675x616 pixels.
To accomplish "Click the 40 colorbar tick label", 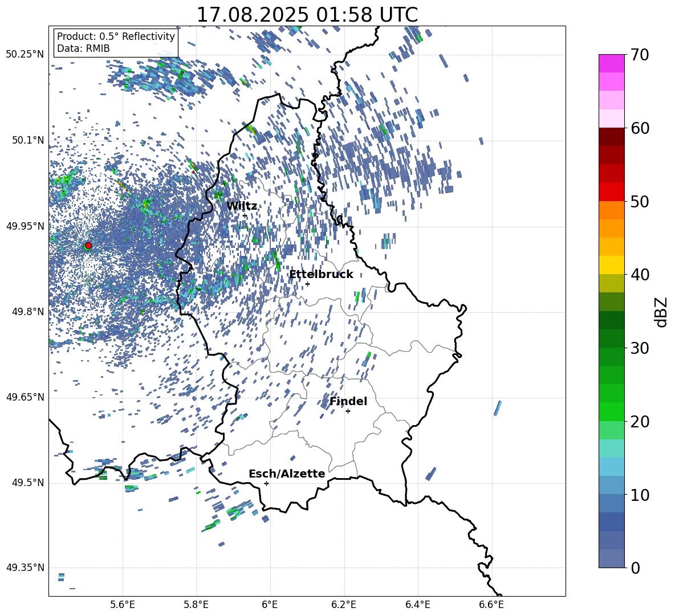I will [640, 275].
